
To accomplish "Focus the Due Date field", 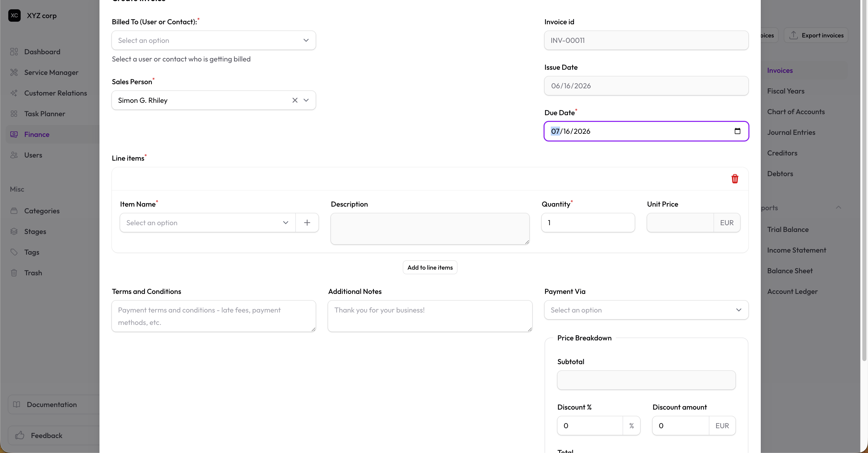I will (646, 131).
